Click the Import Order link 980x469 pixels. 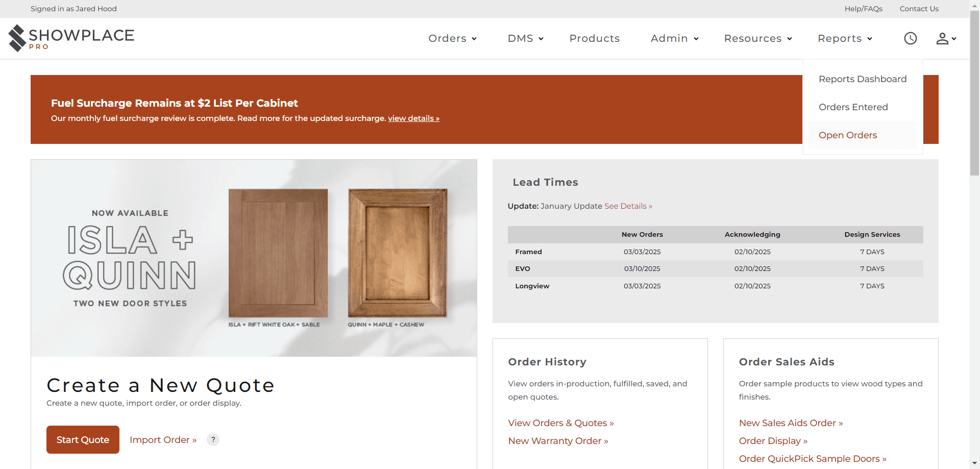coord(163,440)
